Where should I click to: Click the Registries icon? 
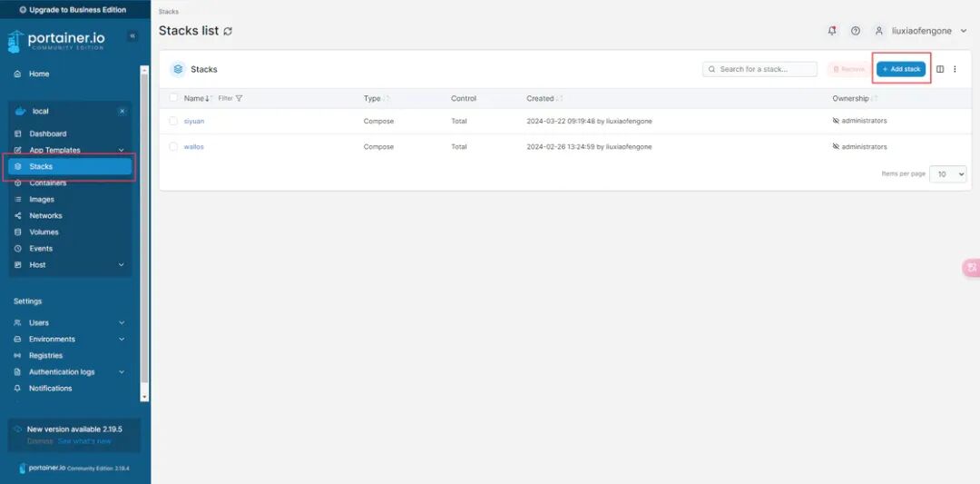coord(17,355)
